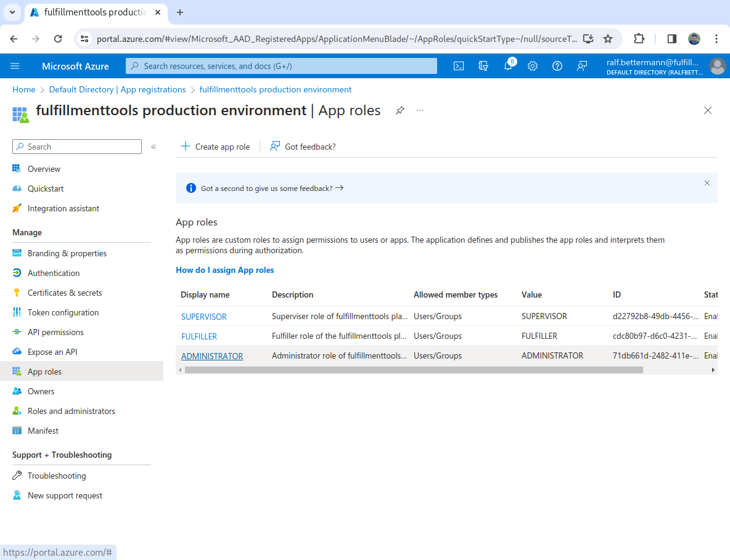730x560 pixels.
Task: Click the feedback icon in the Azure header
Action: [582, 66]
